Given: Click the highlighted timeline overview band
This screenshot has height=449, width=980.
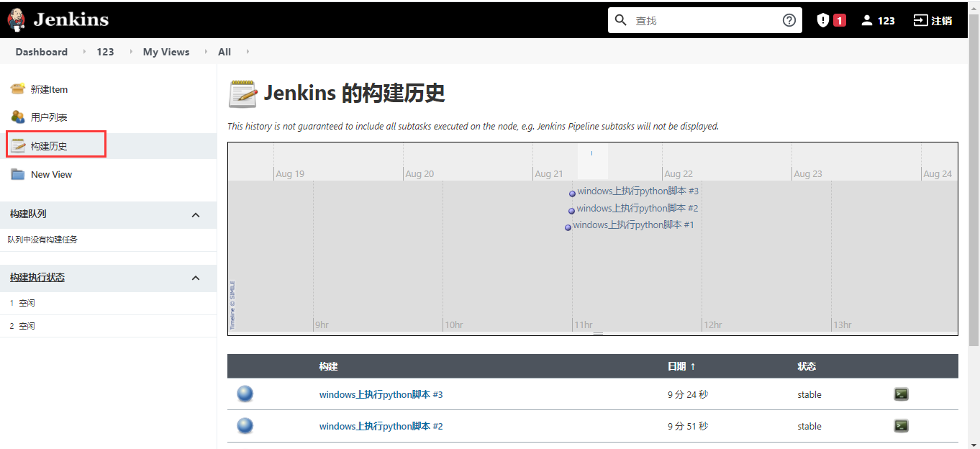Looking at the screenshot, I should pyautogui.click(x=593, y=161).
